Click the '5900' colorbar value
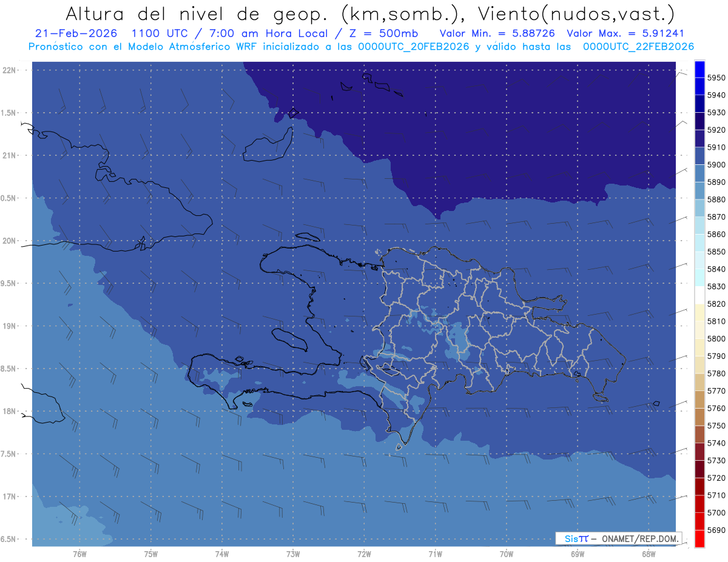 [716, 165]
